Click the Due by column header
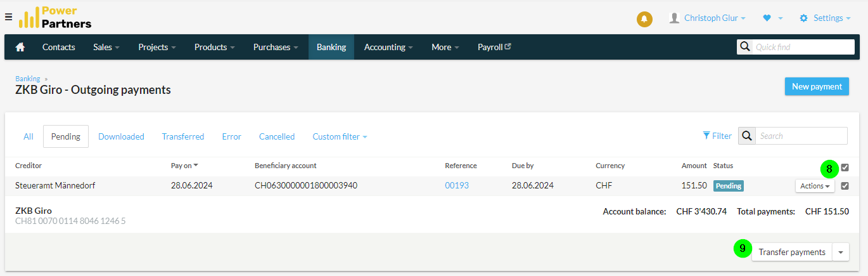868x276 pixels. (523, 166)
